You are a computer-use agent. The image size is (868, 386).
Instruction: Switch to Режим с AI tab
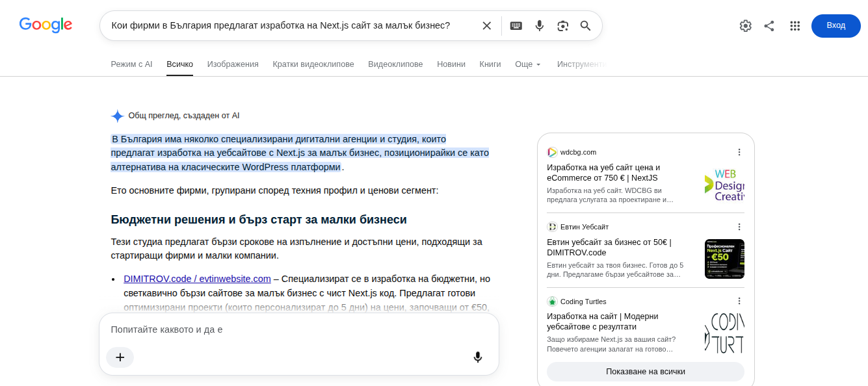(x=131, y=64)
